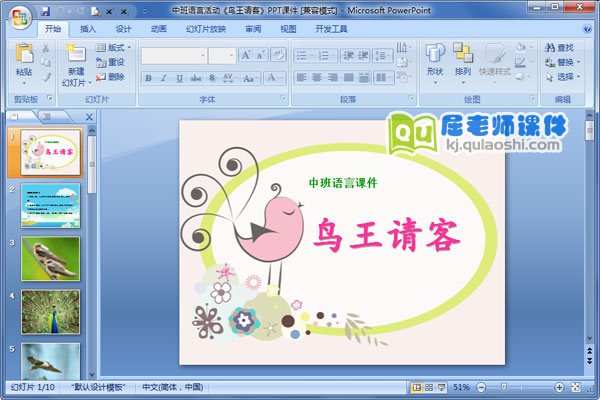600x400 pixels.
Task: Select slide 2 thumbnail
Action: click(x=51, y=206)
